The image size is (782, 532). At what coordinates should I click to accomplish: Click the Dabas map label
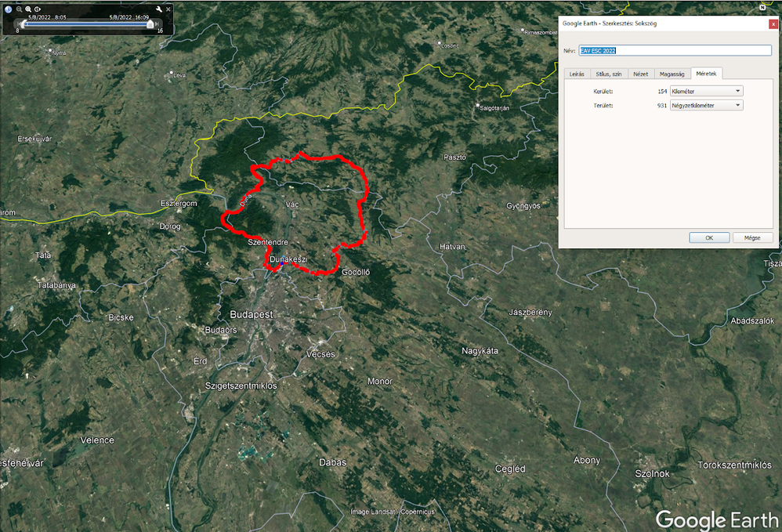[x=333, y=463]
